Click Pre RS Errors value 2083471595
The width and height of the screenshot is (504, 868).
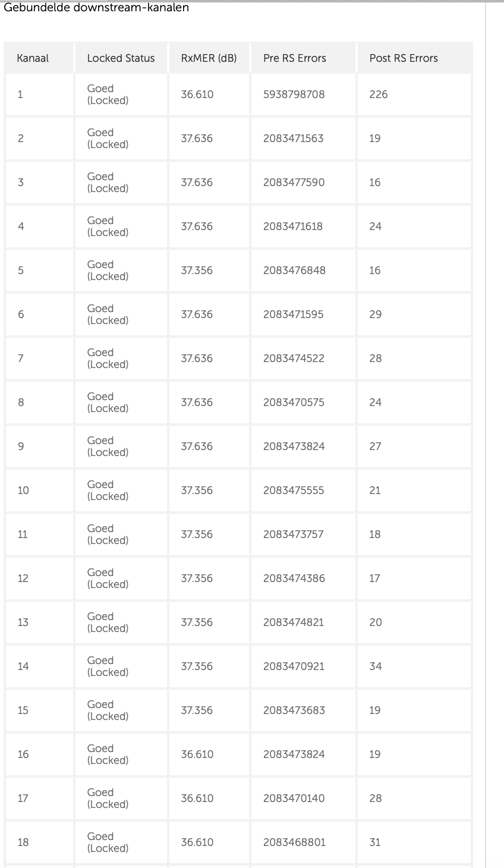293,315
